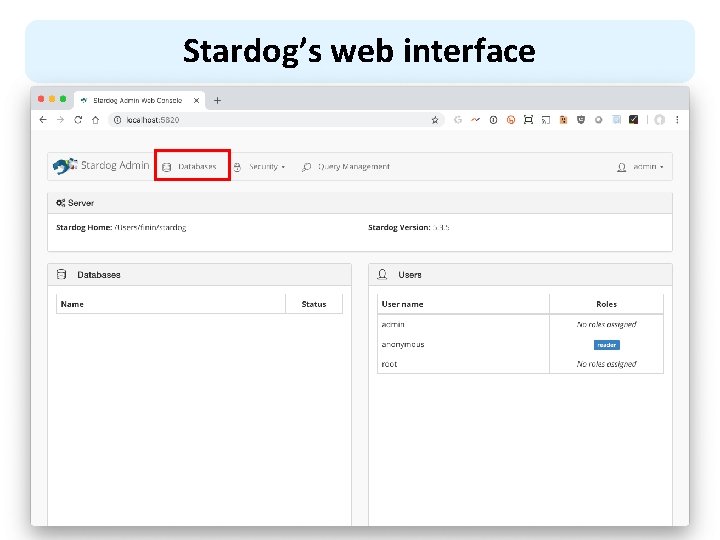This screenshot has height=540, width=720.
Task: Click the Stardog Admin logo
Action: (101, 166)
